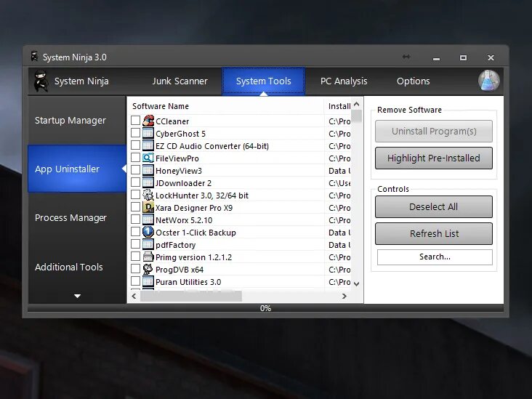Click the horizontal scrollbar thumb
Screen dimensions: 532x399
(x=191, y=296)
